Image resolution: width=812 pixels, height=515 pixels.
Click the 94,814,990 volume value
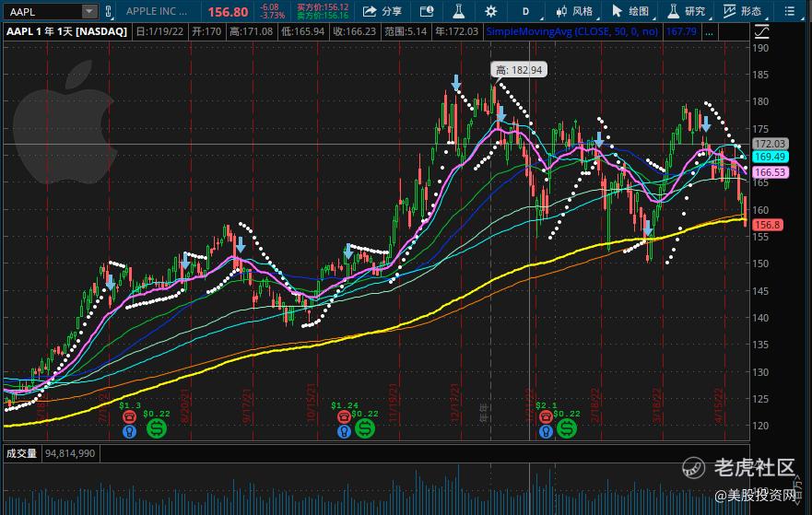70,453
